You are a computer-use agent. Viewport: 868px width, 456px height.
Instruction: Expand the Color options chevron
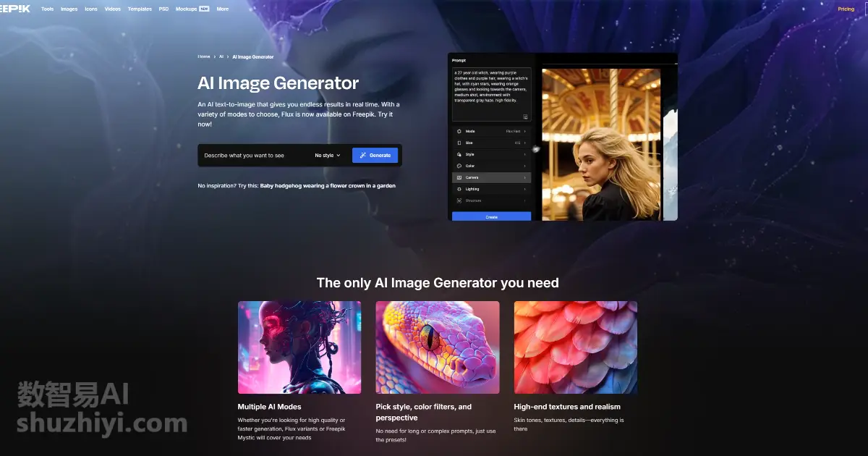(x=524, y=166)
